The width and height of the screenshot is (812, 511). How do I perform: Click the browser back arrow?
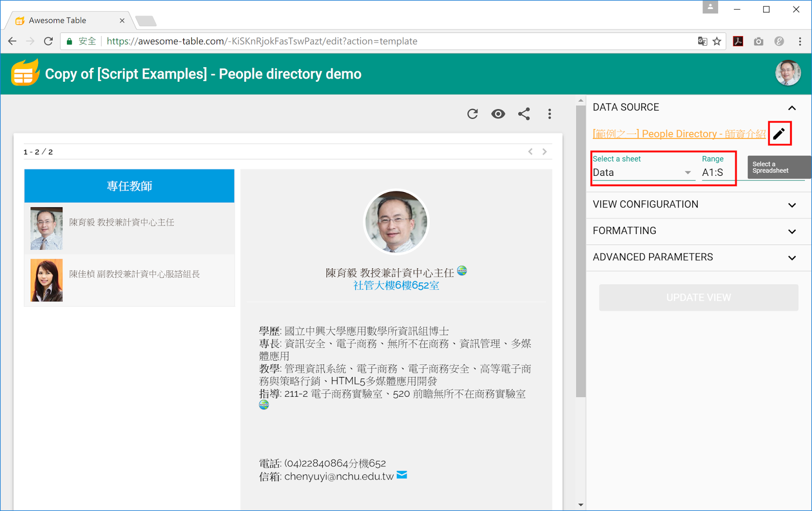[x=12, y=41]
